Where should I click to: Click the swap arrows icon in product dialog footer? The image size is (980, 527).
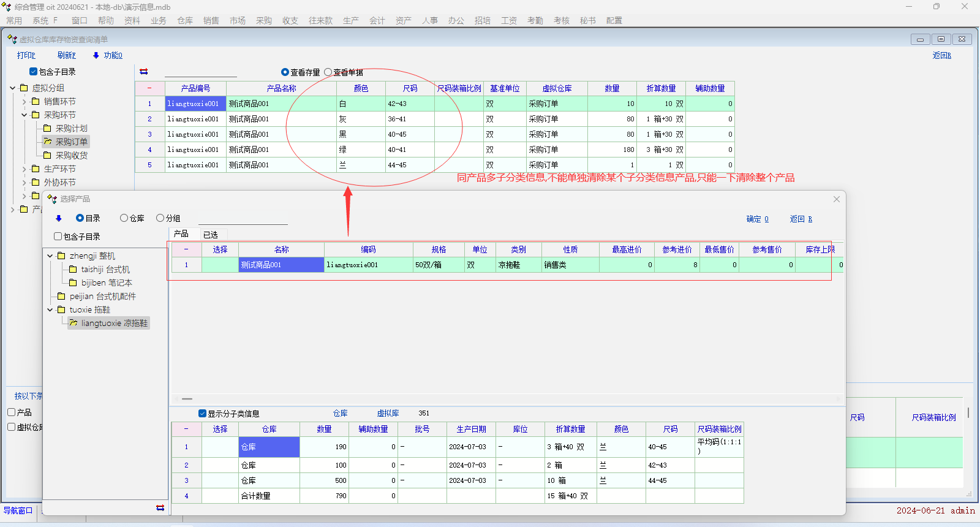(x=160, y=507)
